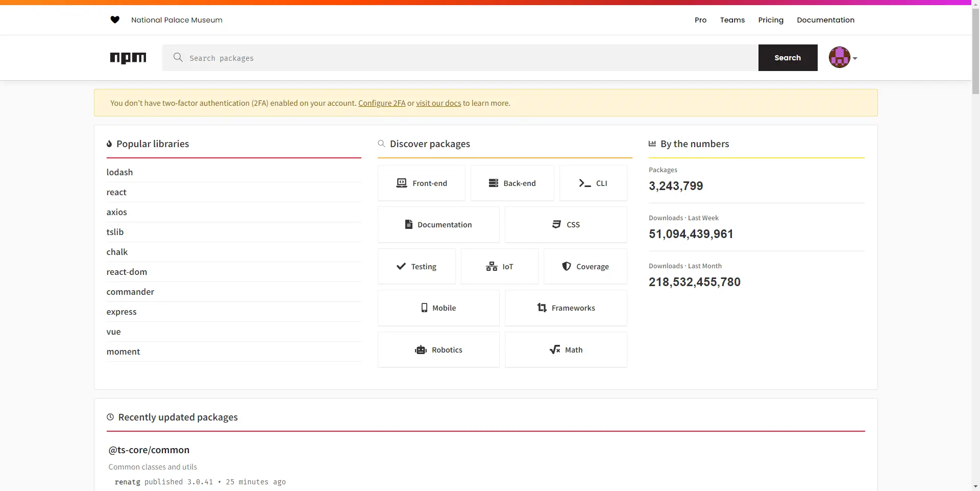This screenshot has width=980, height=491.
Task: Open the react-dom library
Action: (127, 272)
